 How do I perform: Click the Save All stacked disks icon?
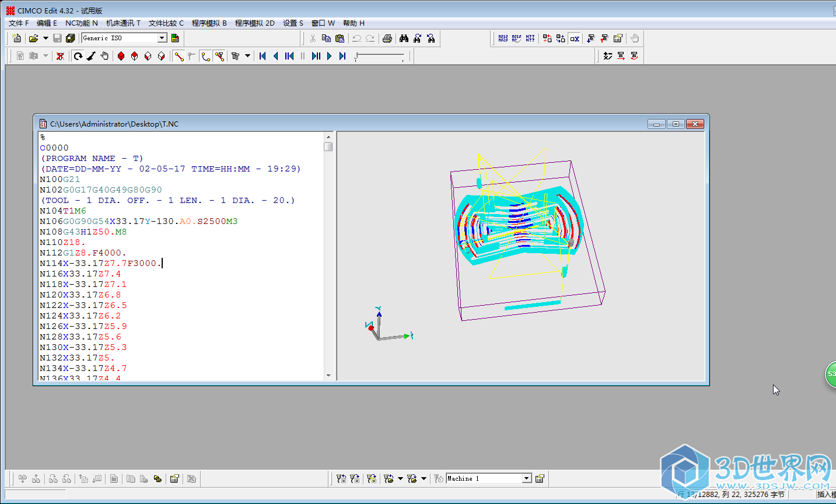click(x=71, y=38)
